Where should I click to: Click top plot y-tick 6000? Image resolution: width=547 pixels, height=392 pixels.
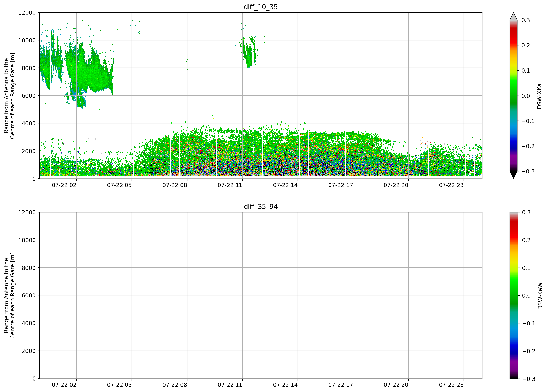pos(29,96)
